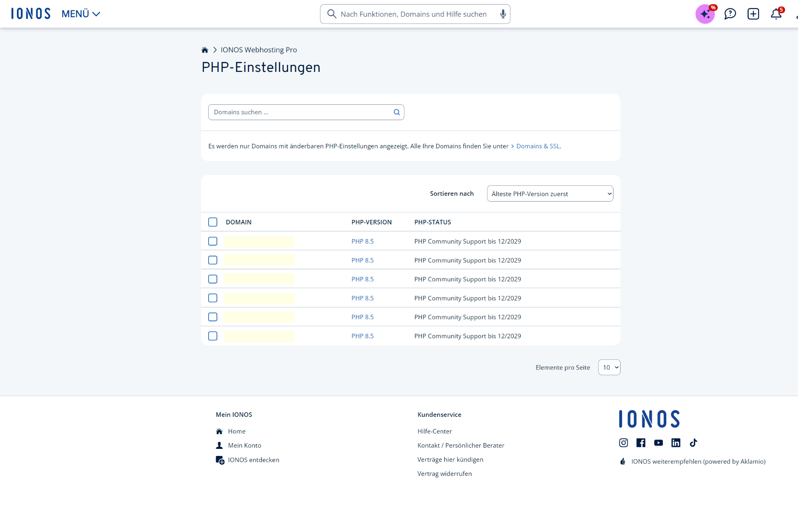
Task: Click the plus add-product icon
Action: coord(753,14)
